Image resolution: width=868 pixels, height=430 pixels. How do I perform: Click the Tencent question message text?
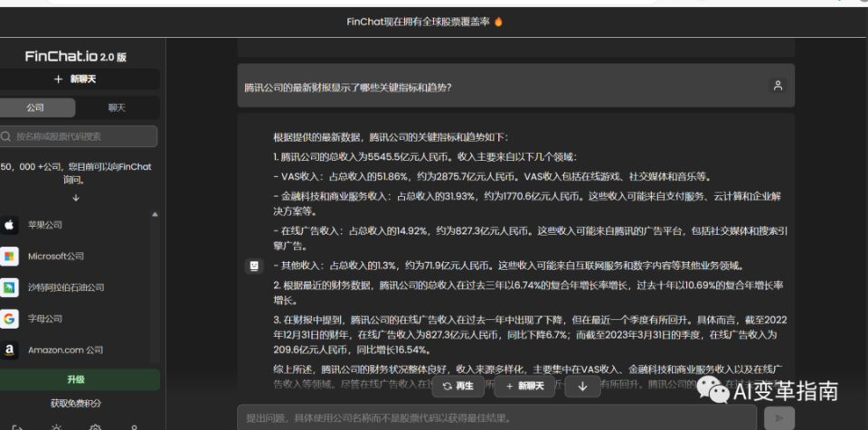click(x=347, y=88)
